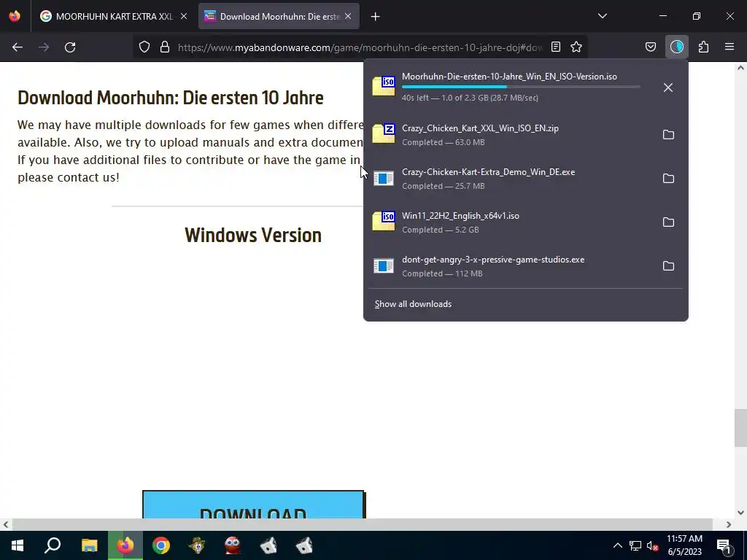Viewport: 747px width, 560px height.
Task: Open taskbar clock showing 11:57 AM
Action: point(684,545)
